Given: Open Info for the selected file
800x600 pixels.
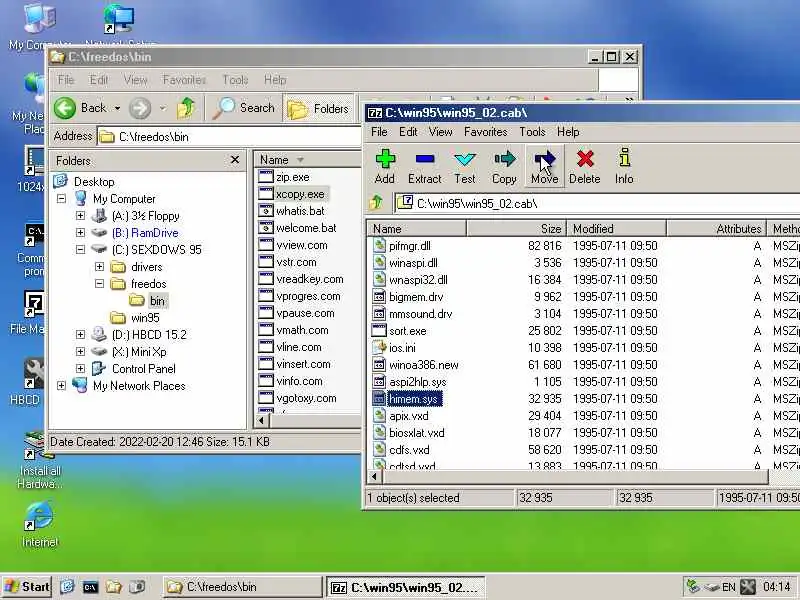Looking at the screenshot, I should click(624, 166).
